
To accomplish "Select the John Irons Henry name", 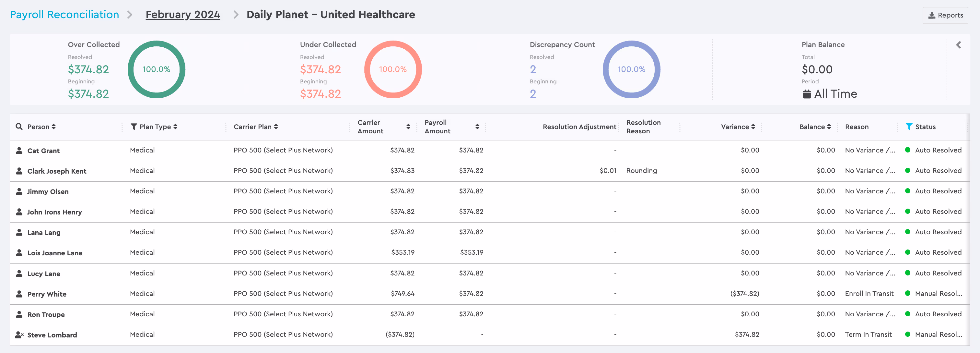I will tap(54, 212).
